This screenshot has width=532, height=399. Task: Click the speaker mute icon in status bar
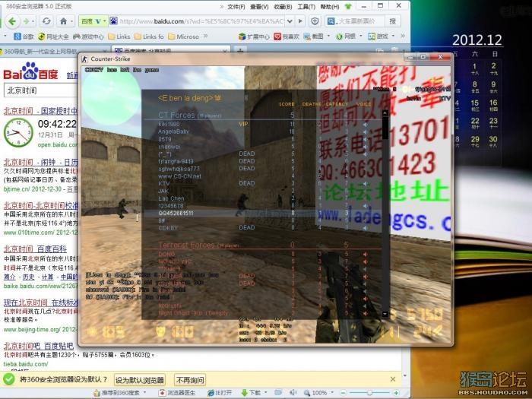click(x=293, y=393)
